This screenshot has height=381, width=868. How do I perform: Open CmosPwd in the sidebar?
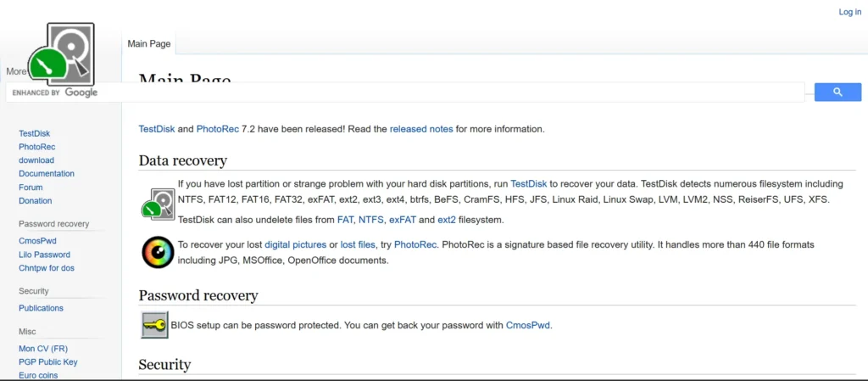click(37, 241)
